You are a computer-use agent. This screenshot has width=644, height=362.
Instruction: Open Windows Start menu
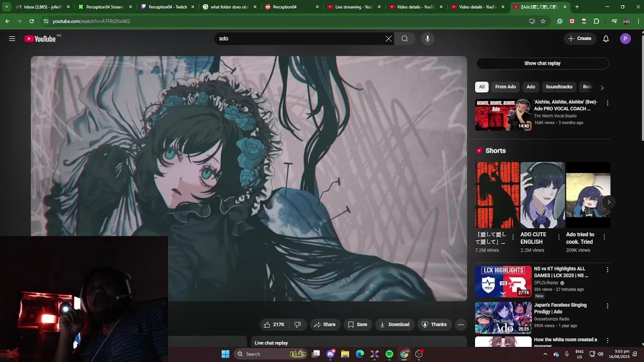225,354
